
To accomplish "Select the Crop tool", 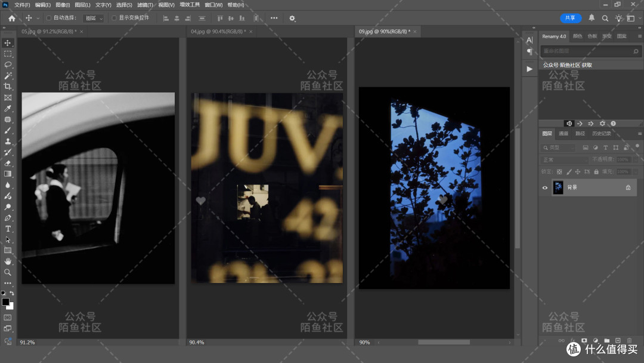I will (8, 87).
